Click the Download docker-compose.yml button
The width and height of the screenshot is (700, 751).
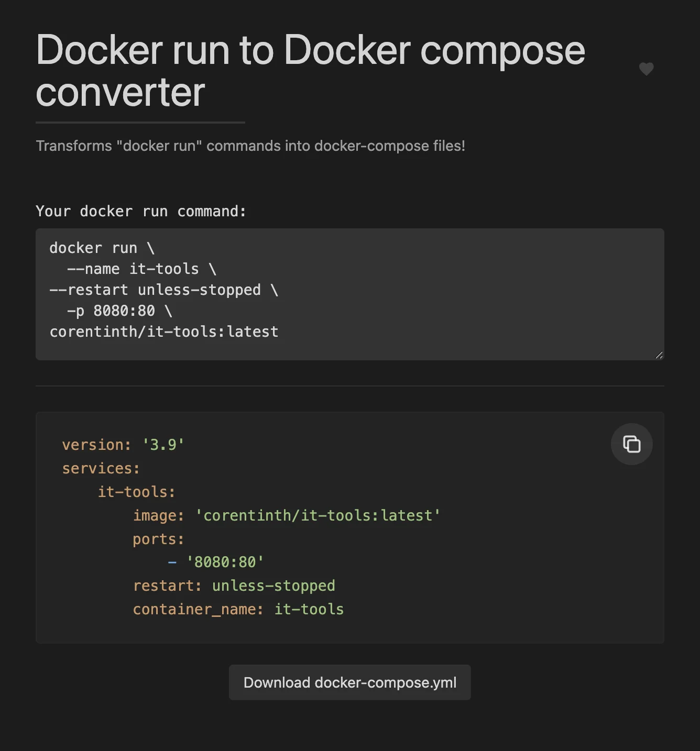coord(349,682)
